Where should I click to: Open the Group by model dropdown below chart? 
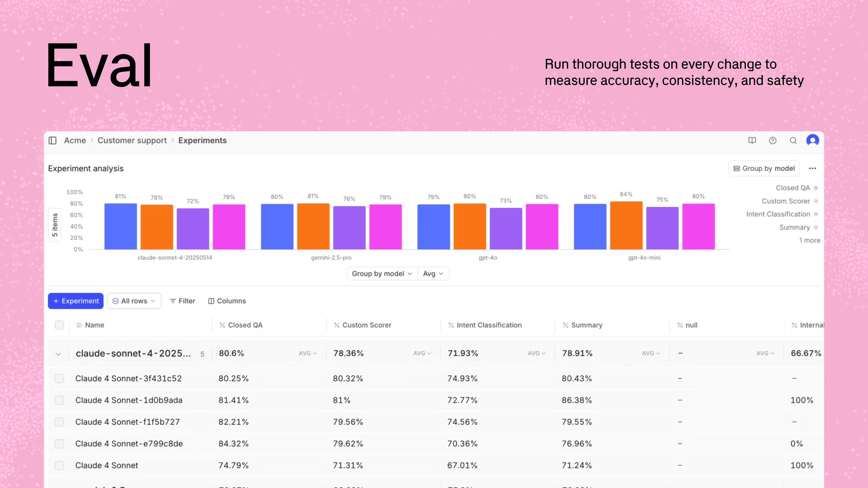coord(382,274)
